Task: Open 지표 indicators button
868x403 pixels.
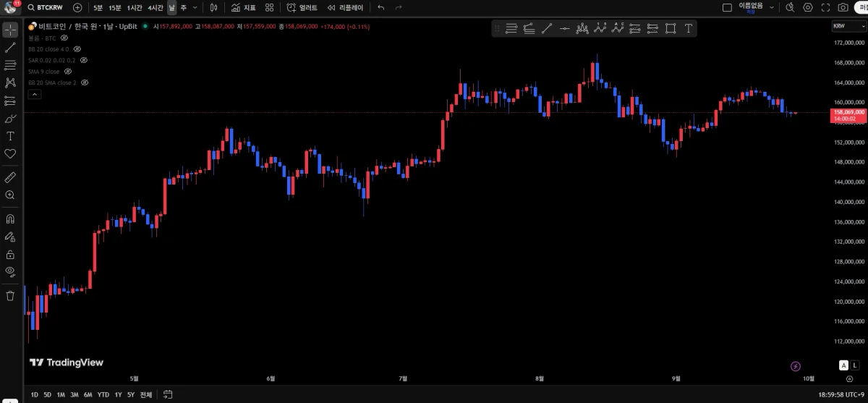Action: 244,7
